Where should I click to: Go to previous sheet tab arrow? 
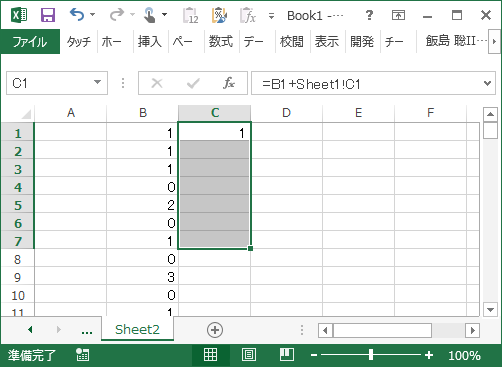click(30, 330)
